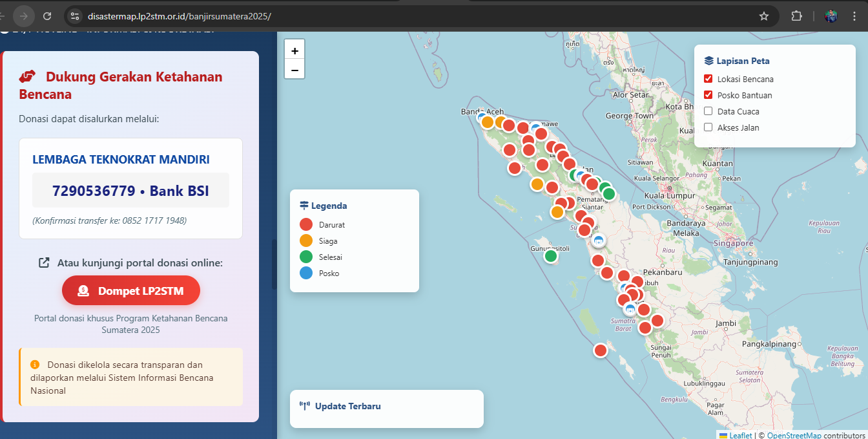The height and width of the screenshot is (439, 868).
Task: Disable the Posko Bantuan layer checkbox
Action: click(x=708, y=95)
